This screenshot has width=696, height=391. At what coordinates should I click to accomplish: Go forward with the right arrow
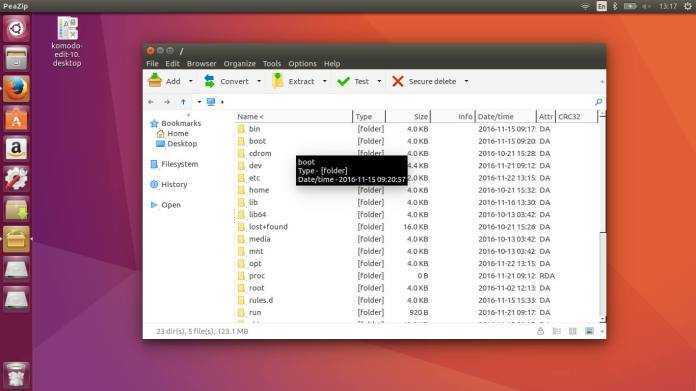click(x=167, y=102)
